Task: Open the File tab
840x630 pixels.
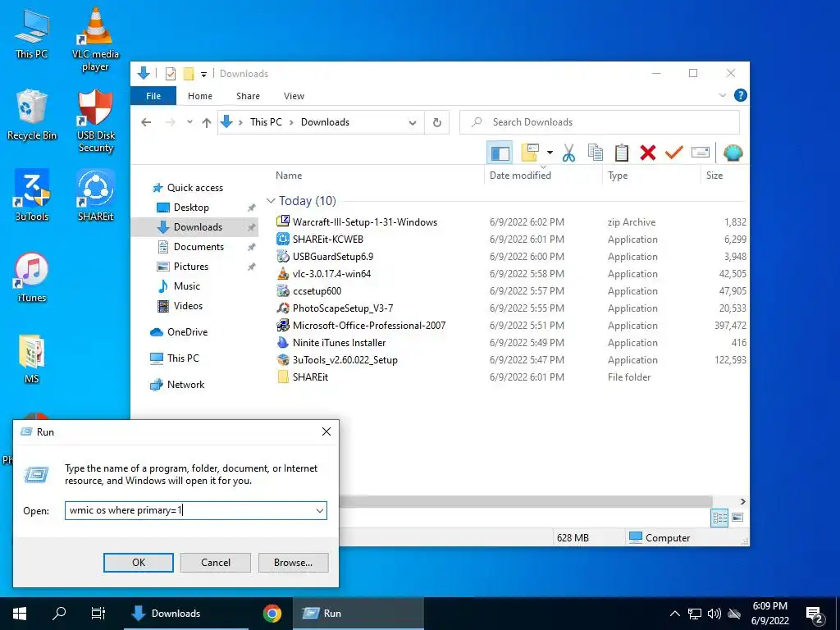Action: 153,96
